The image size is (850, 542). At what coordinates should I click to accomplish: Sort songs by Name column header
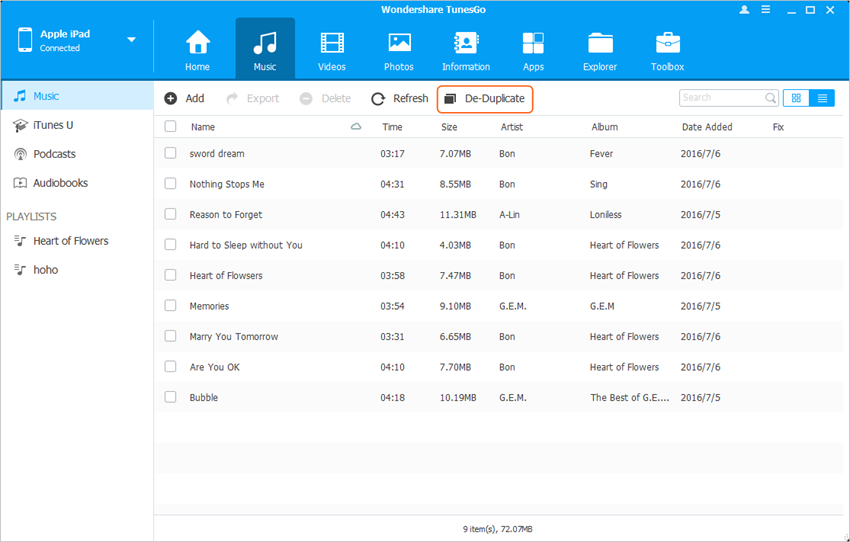(x=203, y=127)
